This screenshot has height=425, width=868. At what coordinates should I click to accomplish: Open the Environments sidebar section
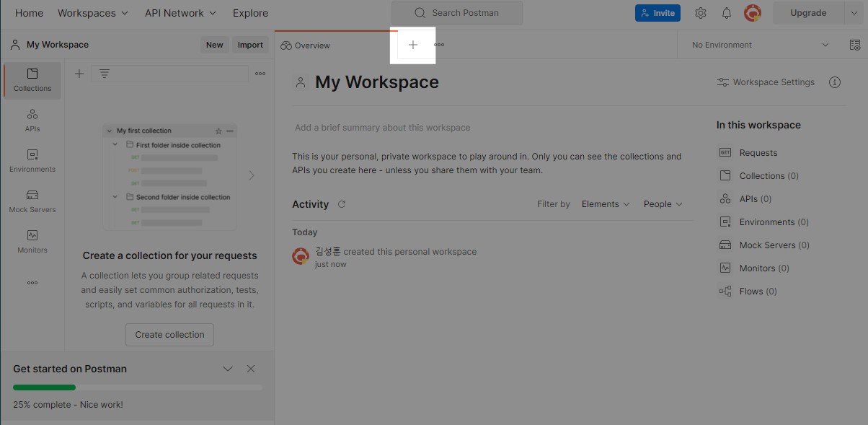tap(32, 161)
